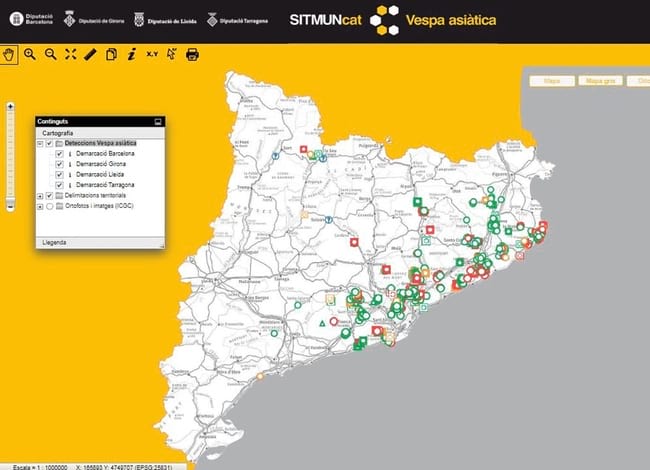Select the measure ruler tool
Screen dimensions: 650x470
90,54
